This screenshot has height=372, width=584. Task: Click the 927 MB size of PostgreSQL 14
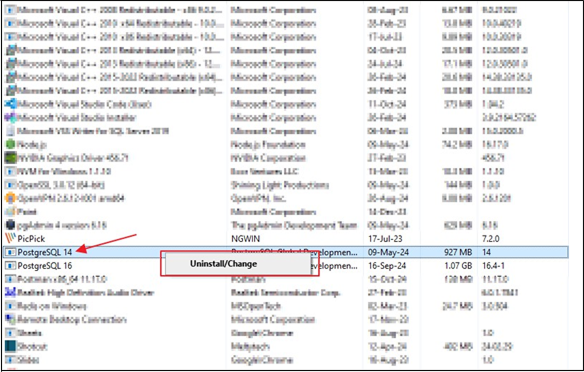coord(458,252)
